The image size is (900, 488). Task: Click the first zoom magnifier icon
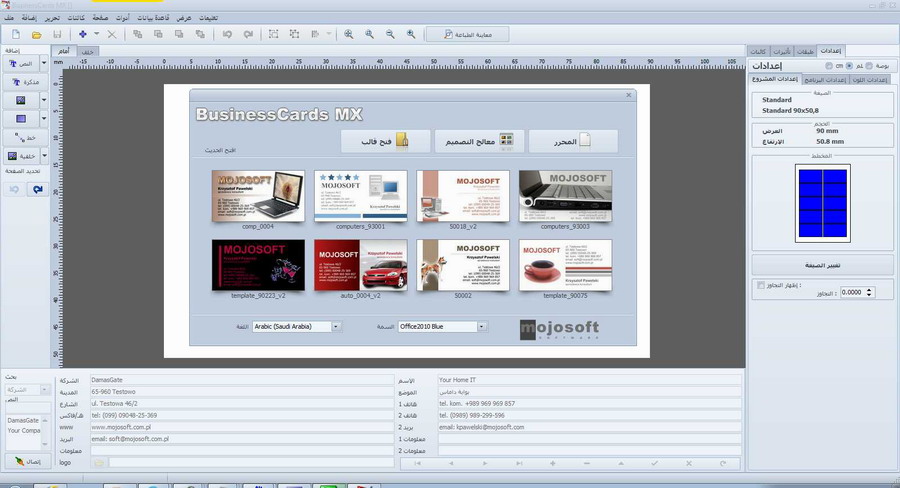pyautogui.click(x=348, y=34)
